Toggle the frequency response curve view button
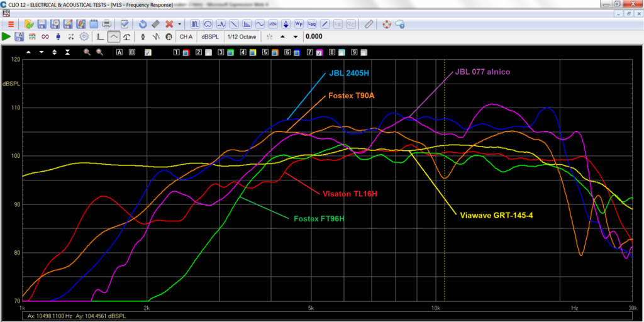The image size is (644, 322). (113, 36)
